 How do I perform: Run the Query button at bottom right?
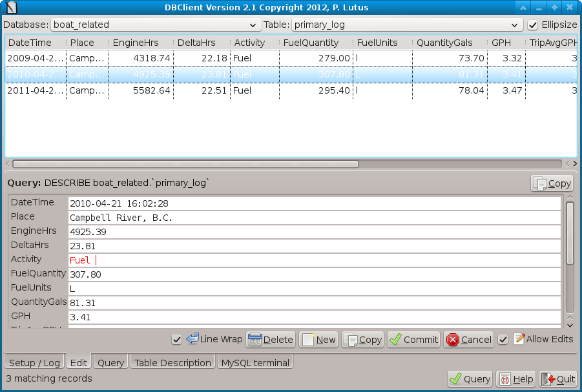coord(470,379)
